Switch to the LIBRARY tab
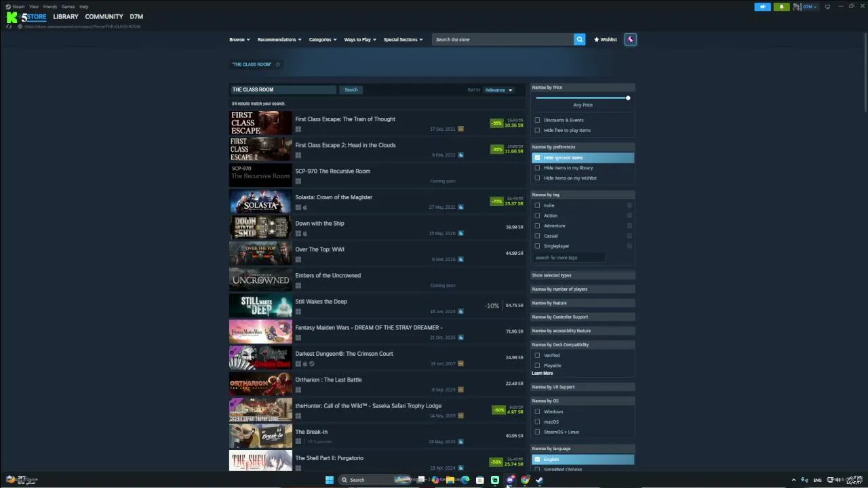This screenshot has width=868, height=488. (66, 16)
